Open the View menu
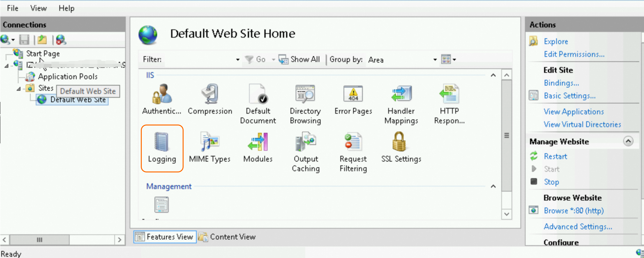 pos(38,8)
